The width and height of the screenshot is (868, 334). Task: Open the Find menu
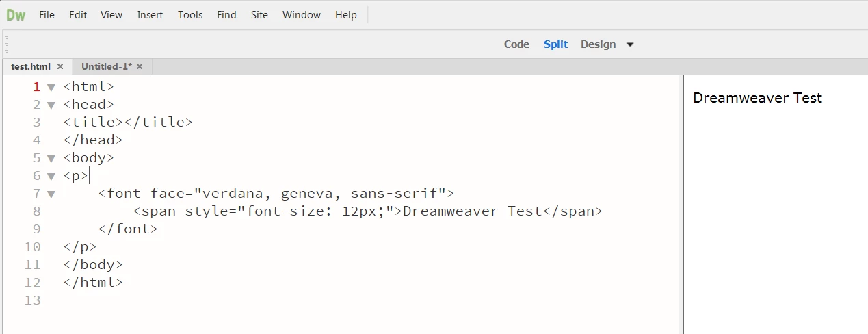click(226, 15)
